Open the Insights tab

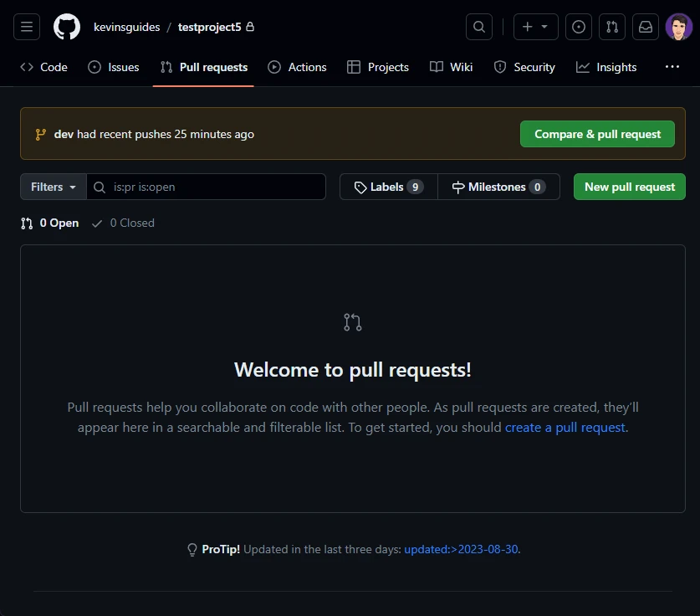606,67
